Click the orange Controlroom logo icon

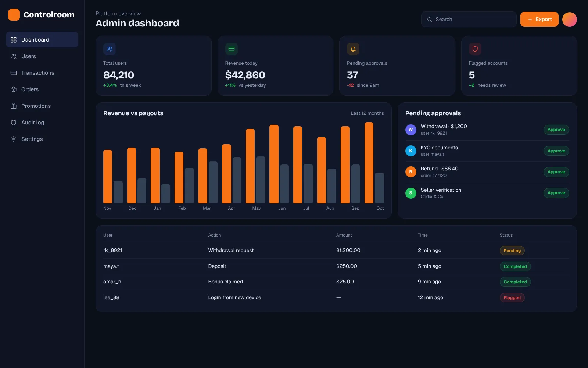point(14,15)
